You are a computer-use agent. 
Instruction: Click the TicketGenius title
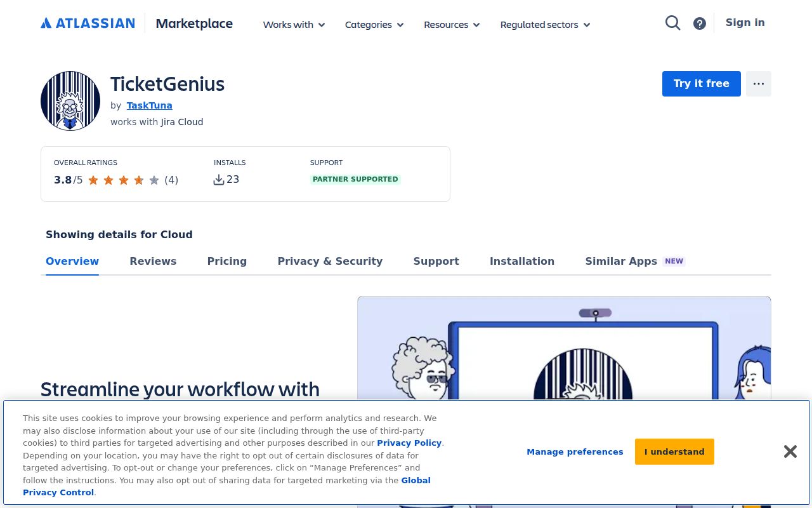(x=167, y=84)
